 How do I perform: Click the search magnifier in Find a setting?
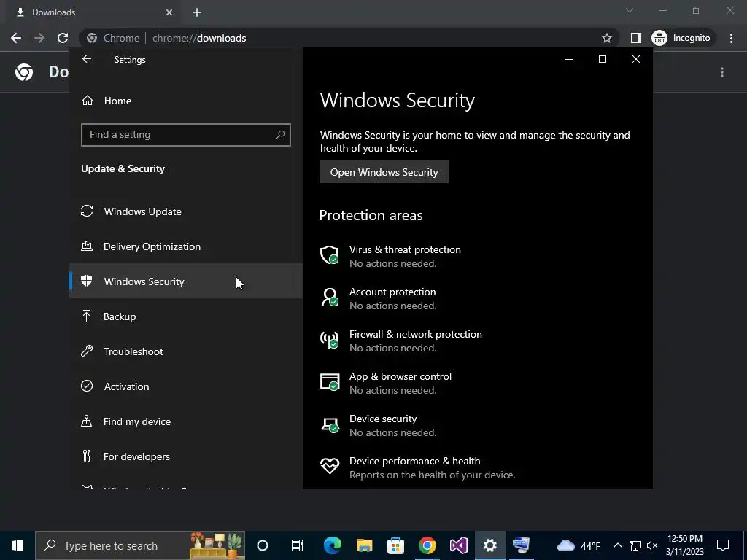click(x=280, y=135)
